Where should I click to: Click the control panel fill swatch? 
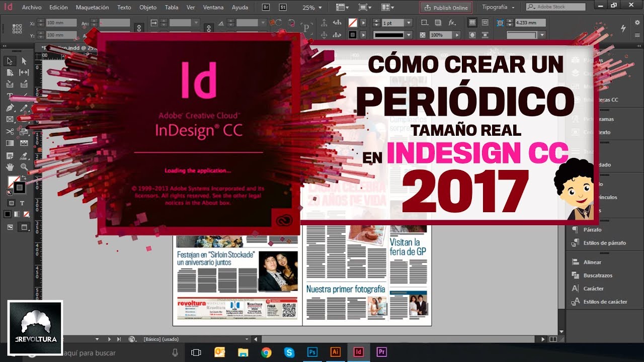353,23
